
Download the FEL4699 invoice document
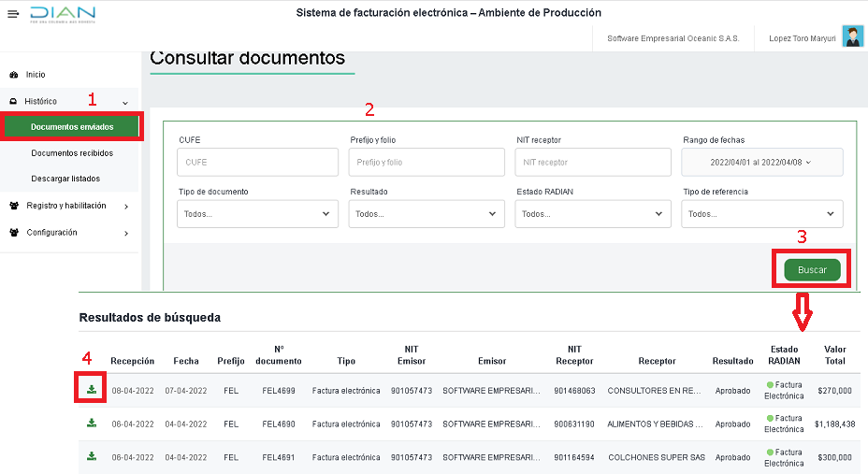point(92,389)
